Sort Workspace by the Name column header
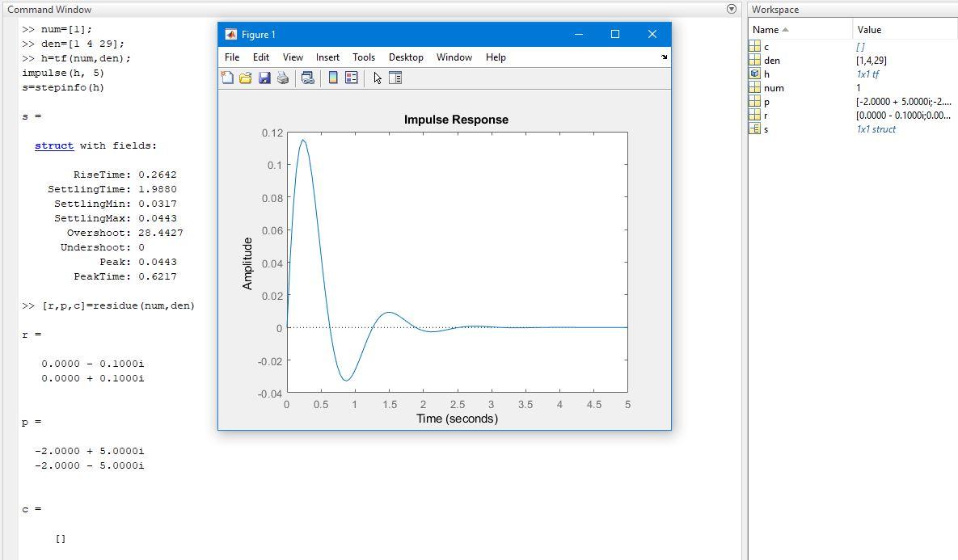 click(800, 29)
